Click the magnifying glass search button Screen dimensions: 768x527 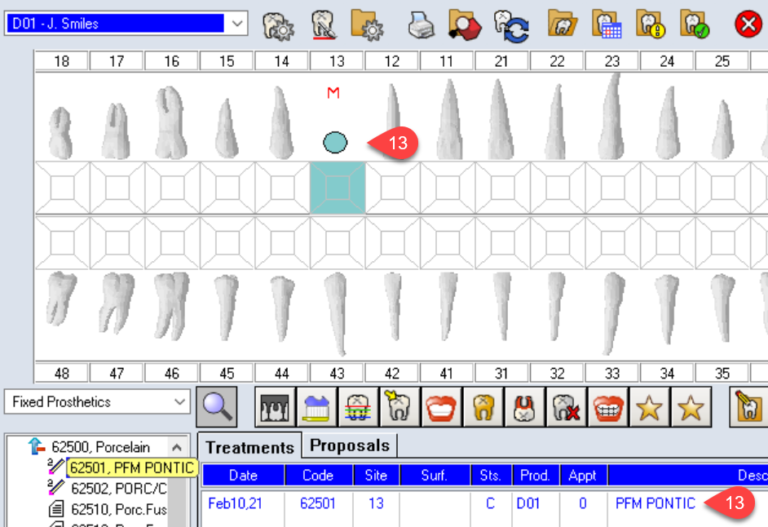219,406
